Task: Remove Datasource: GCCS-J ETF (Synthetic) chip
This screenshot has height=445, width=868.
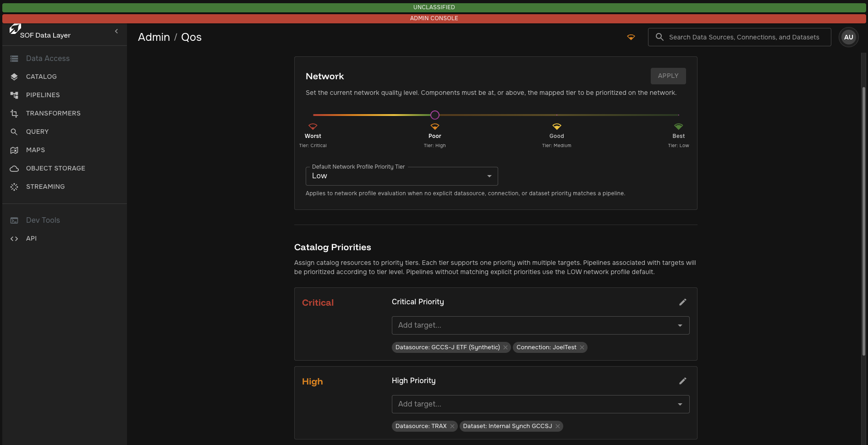Action: click(505, 347)
